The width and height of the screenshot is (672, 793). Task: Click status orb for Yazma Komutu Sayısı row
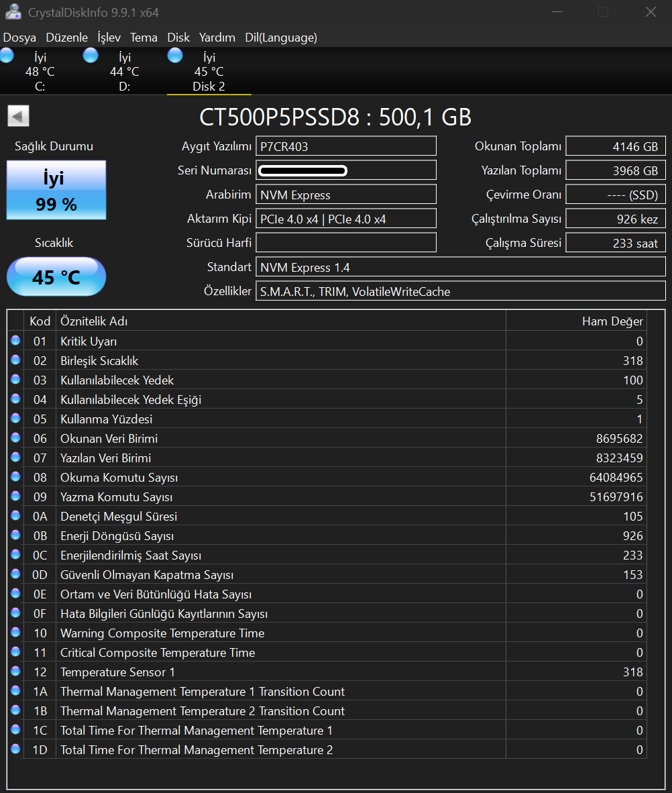[x=15, y=496]
